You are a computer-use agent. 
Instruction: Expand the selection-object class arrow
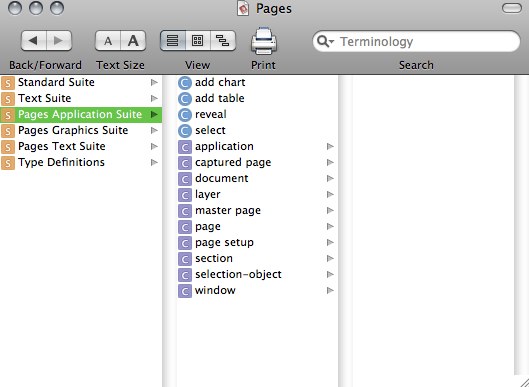click(x=330, y=275)
